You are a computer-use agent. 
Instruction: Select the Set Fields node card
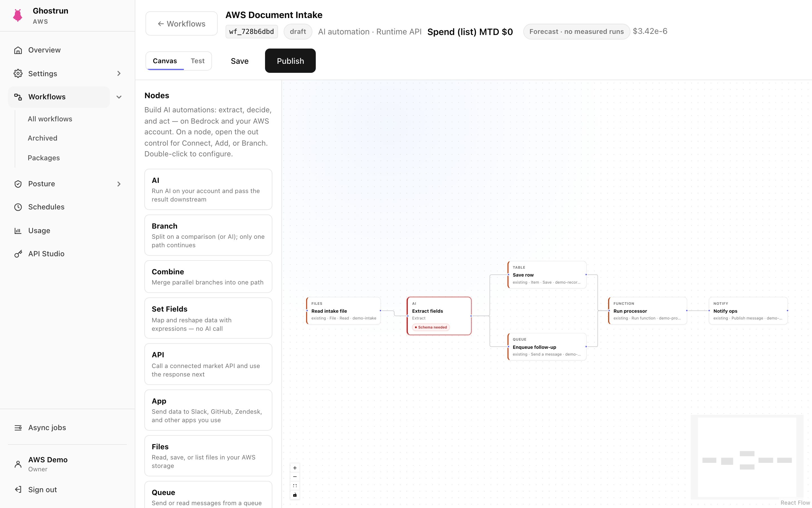point(208,318)
